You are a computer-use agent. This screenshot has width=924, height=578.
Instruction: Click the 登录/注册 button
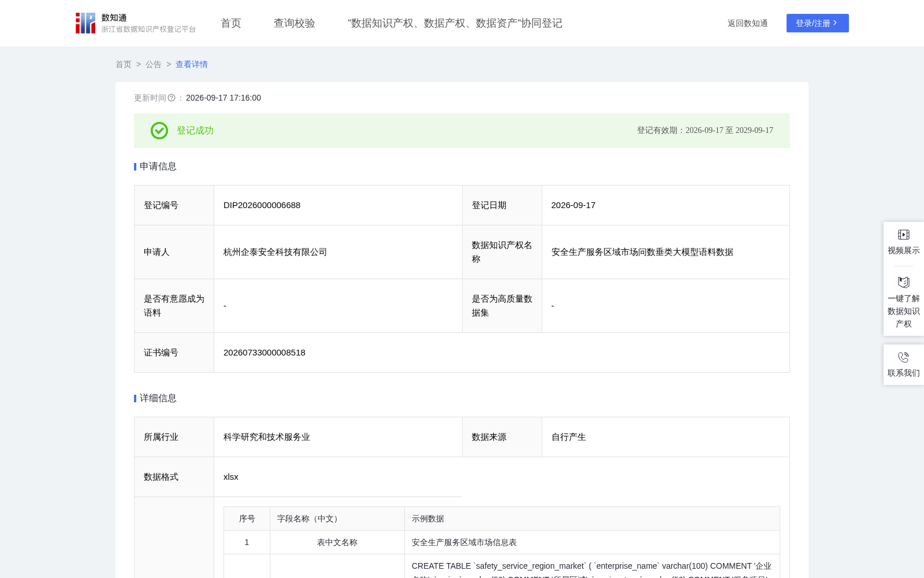[x=818, y=23]
